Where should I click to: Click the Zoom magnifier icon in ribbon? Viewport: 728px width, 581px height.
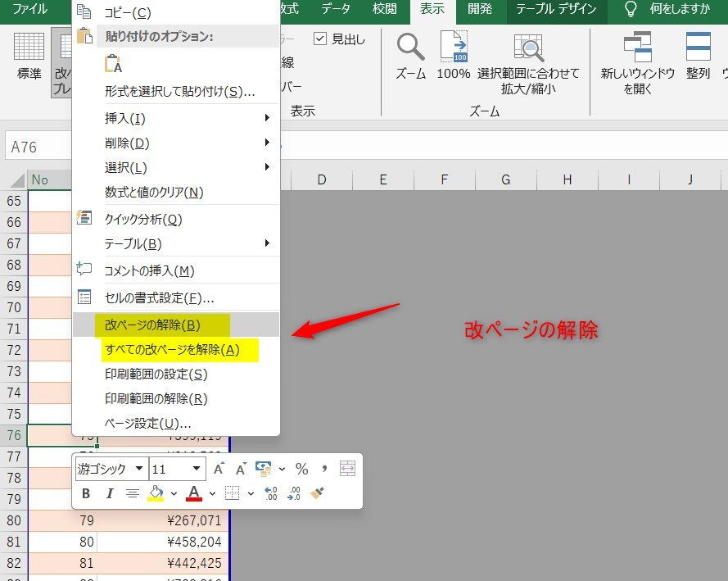pyautogui.click(x=410, y=47)
